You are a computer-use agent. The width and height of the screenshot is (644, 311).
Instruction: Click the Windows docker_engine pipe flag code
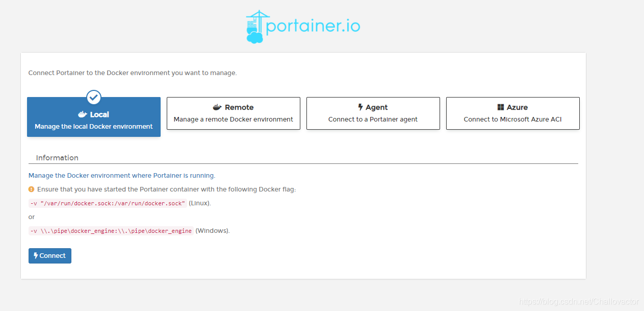pos(111,231)
